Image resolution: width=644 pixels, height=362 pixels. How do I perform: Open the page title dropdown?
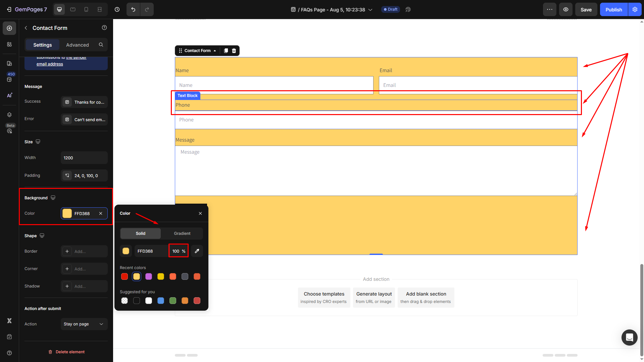(370, 10)
